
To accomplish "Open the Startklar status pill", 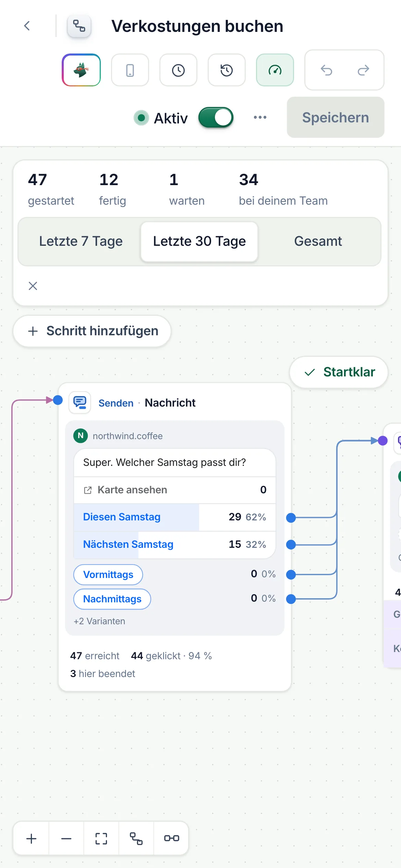I will coord(339,372).
